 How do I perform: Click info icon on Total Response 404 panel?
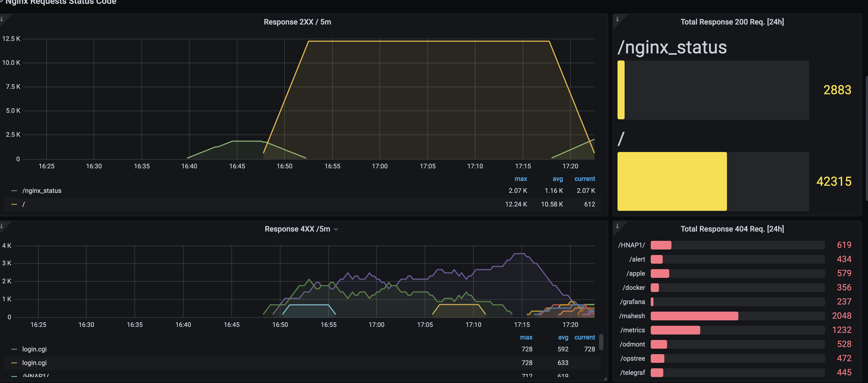[x=617, y=226]
